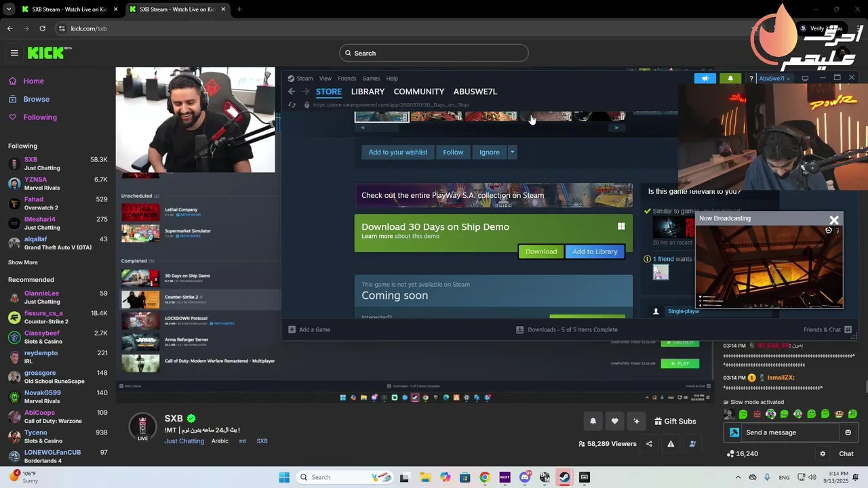Open Steam Downloads status bar

click(x=567, y=329)
